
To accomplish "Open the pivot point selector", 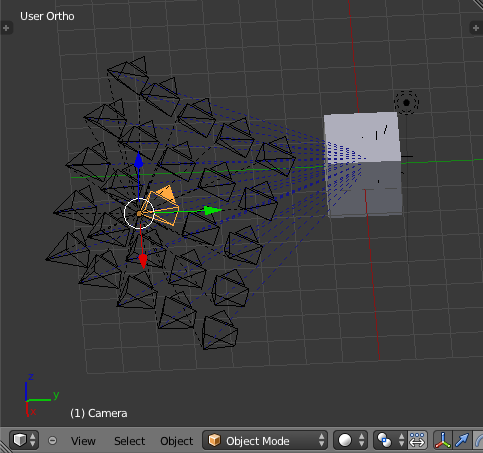I will (x=390, y=440).
